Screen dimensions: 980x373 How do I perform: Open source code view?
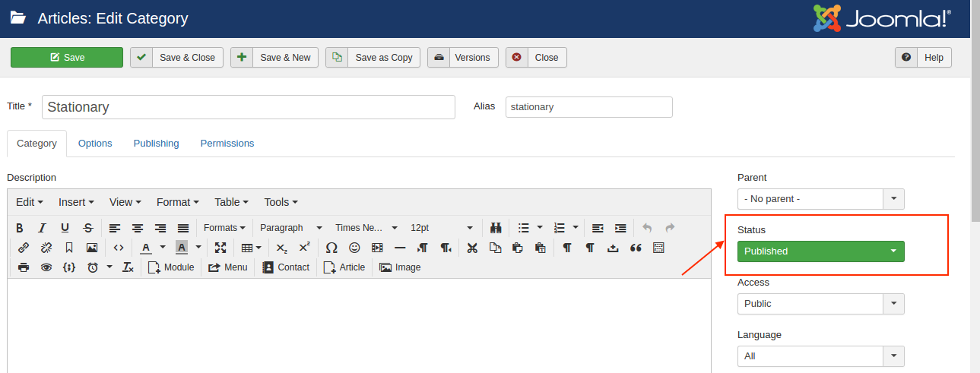point(119,248)
